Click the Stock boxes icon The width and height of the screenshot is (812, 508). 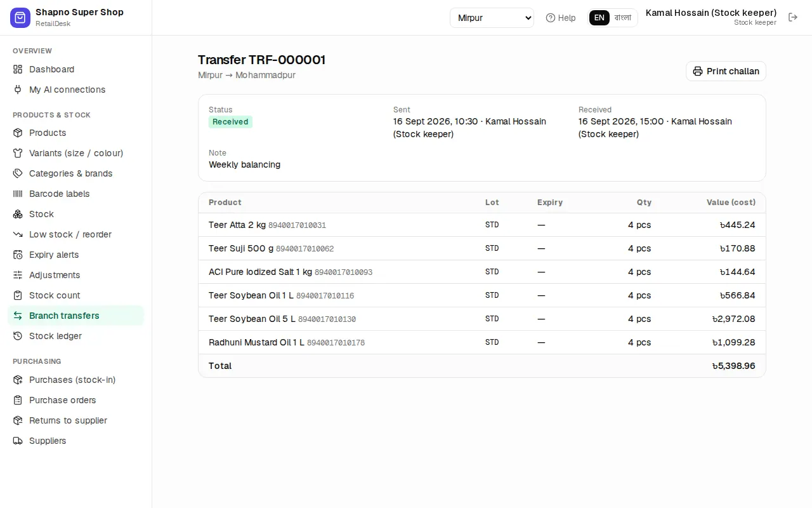click(x=18, y=214)
